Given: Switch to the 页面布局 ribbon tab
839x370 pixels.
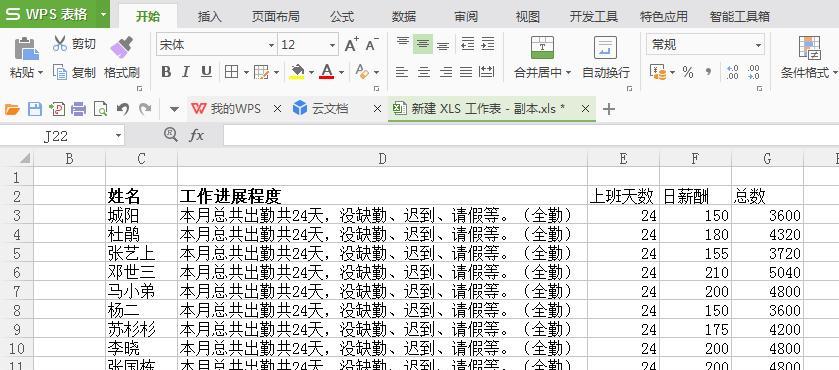Looking at the screenshot, I should click(276, 17).
